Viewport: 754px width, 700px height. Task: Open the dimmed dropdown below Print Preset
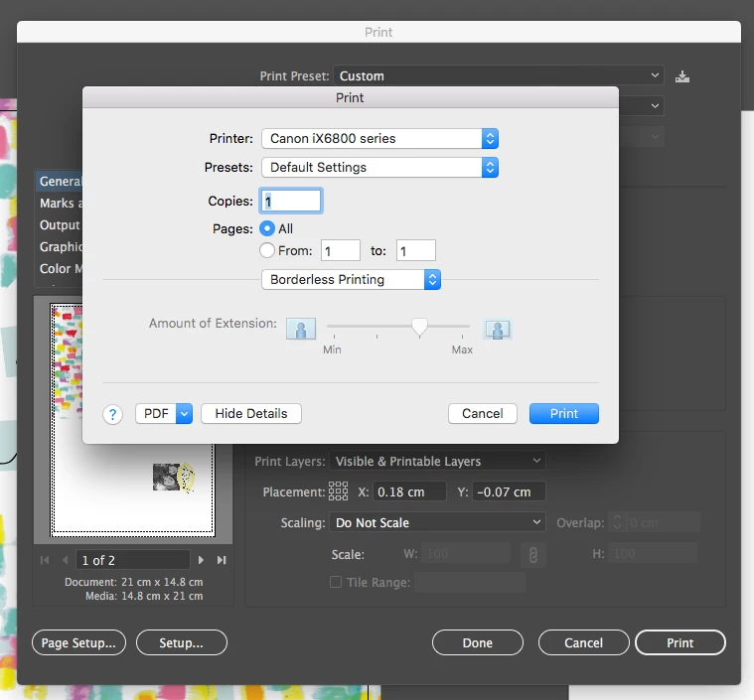pos(641,137)
